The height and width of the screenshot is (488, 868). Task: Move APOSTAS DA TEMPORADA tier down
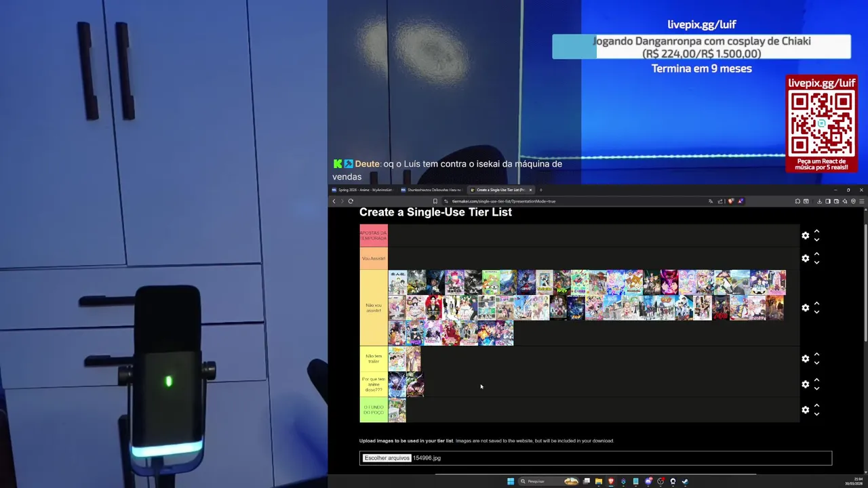click(x=816, y=239)
